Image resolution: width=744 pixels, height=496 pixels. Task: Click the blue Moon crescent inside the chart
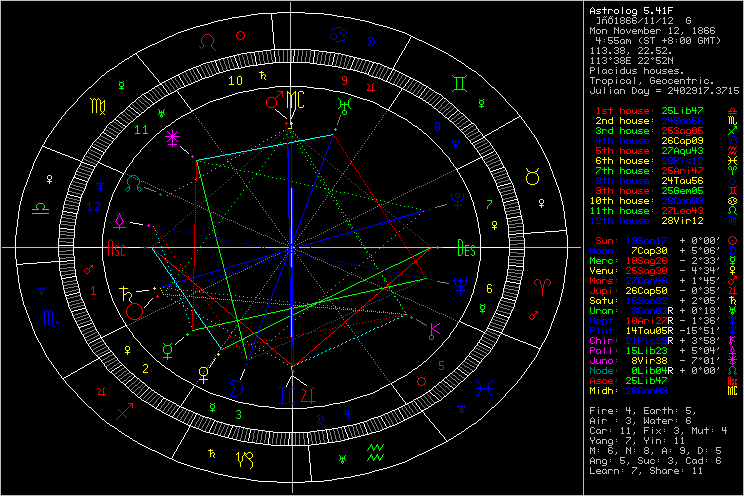237,384
